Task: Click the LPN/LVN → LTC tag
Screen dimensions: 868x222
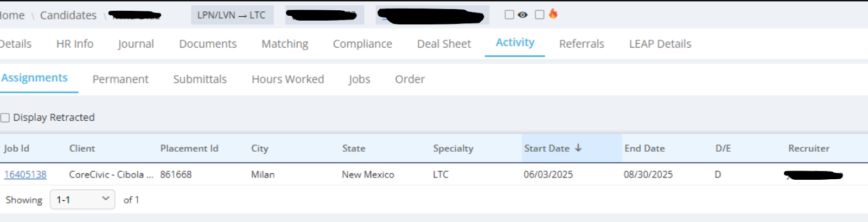Action: pyautogui.click(x=232, y=15)
